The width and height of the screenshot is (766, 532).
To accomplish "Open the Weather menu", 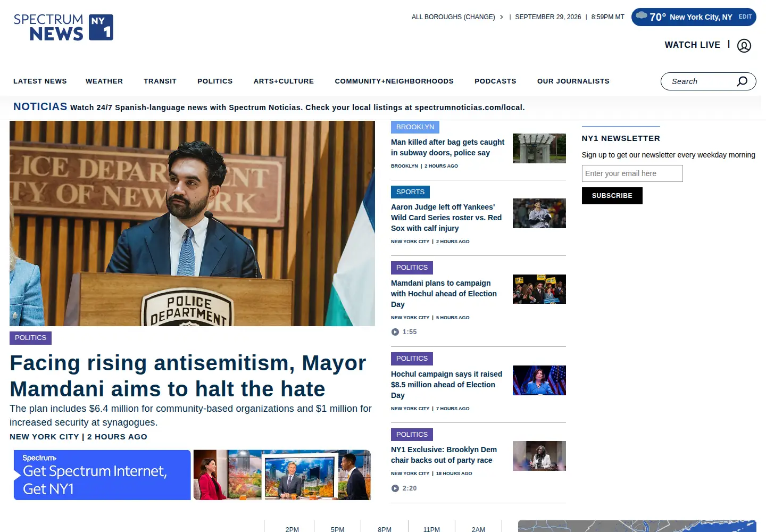I will [104, 81].
